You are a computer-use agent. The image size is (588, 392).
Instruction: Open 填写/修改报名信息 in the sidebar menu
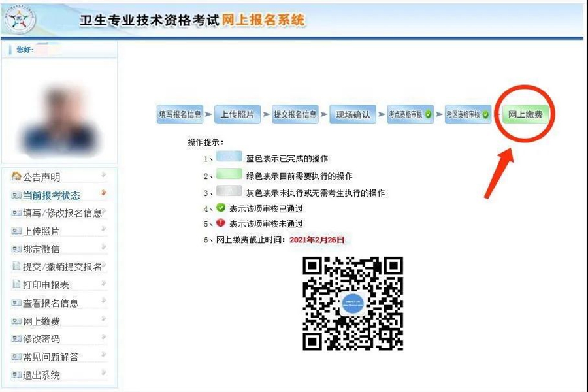[x=62, y=213]
